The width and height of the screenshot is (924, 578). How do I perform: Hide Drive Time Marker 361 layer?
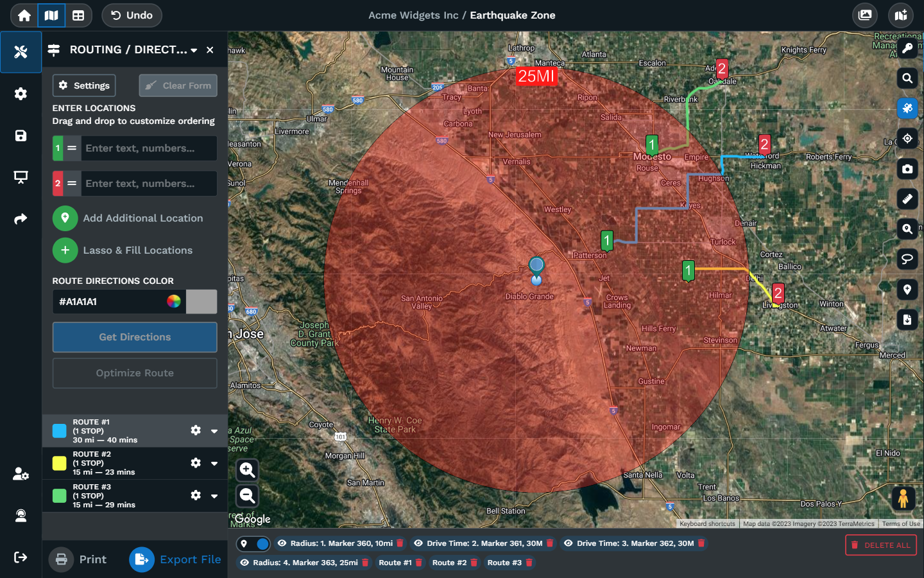[x=418, y=543]
